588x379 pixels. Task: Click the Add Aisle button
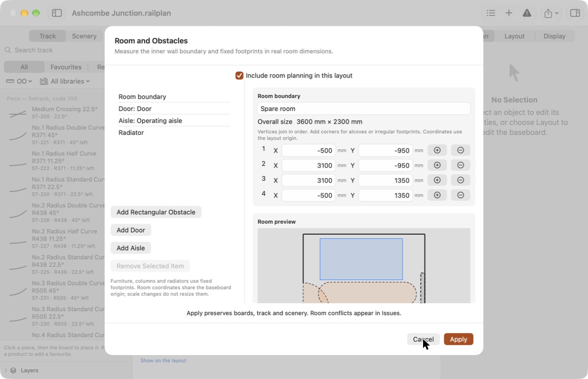coord(131,248)
